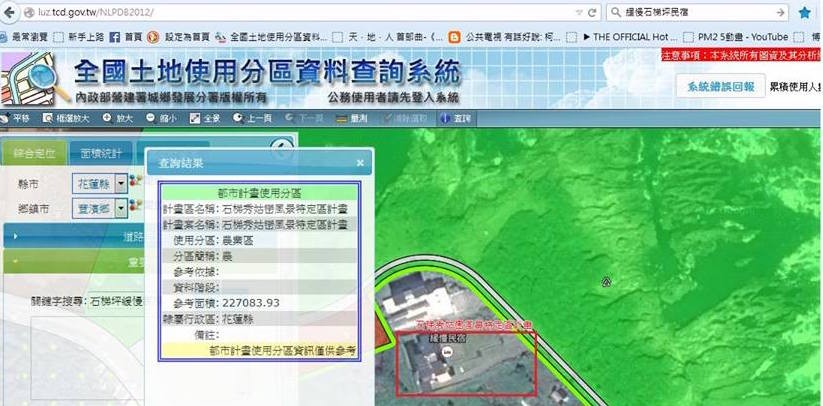Click the site globe icon in address bar
This screenshot has height=406, width=823.
point(28,13)
